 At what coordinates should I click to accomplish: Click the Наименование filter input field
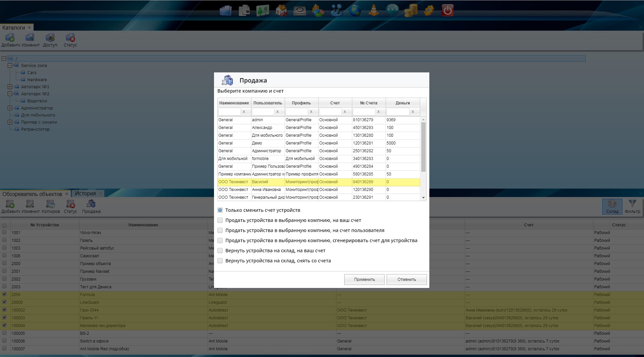click(229, 111)
